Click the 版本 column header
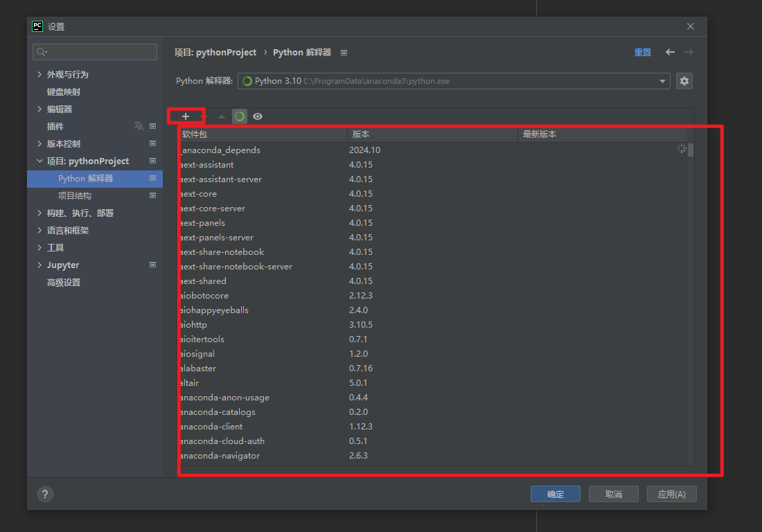The width and height of the screenshot is (762, 532). pos(432,134)
